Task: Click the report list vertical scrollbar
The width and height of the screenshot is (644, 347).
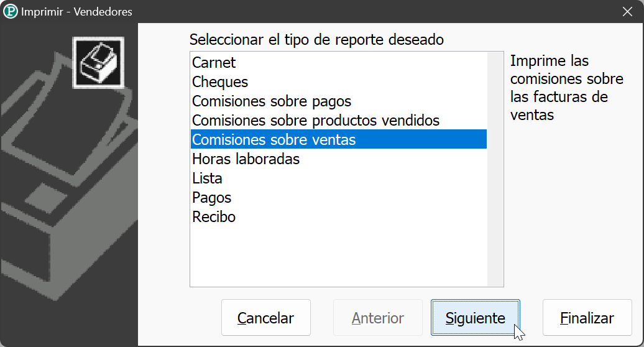Action: point(495,169)
